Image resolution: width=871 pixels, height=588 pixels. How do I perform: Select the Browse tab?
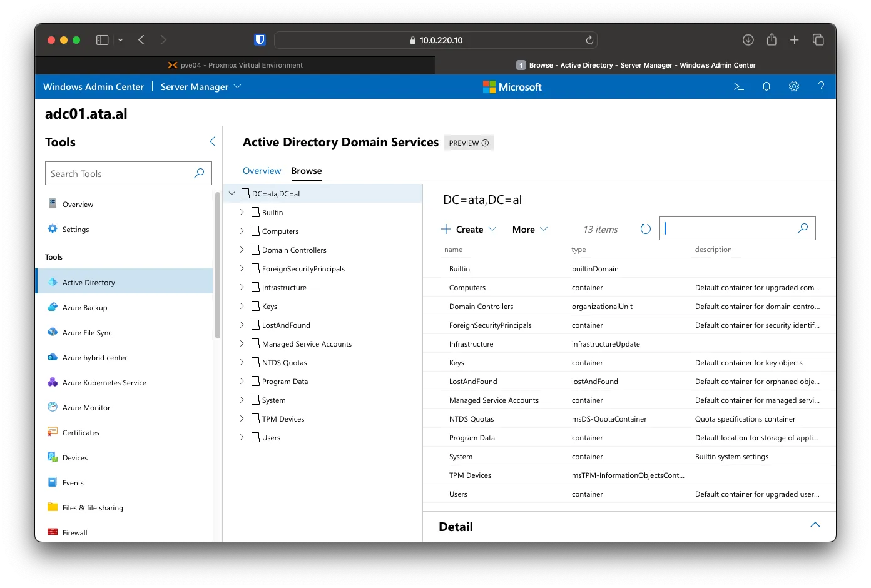307,171
